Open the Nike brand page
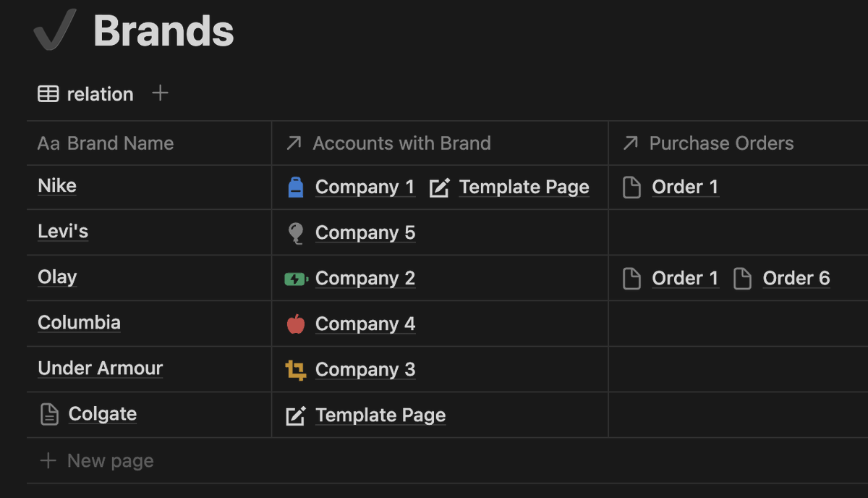 (57, 186)
